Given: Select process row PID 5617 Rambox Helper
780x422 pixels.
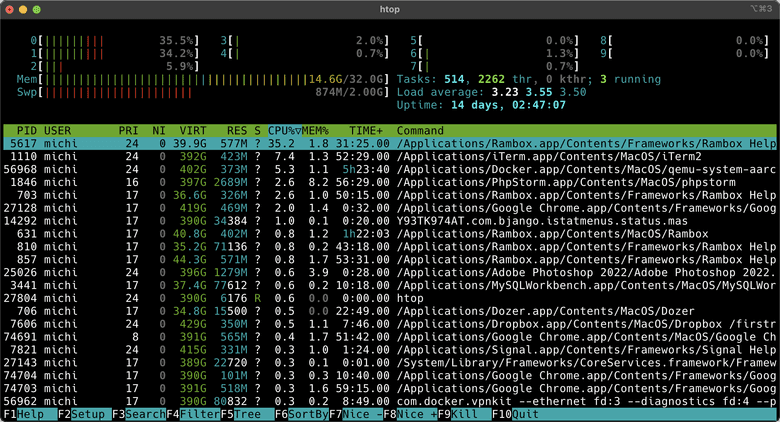Looking at the screenshot, I should click(x=390, y=143).
